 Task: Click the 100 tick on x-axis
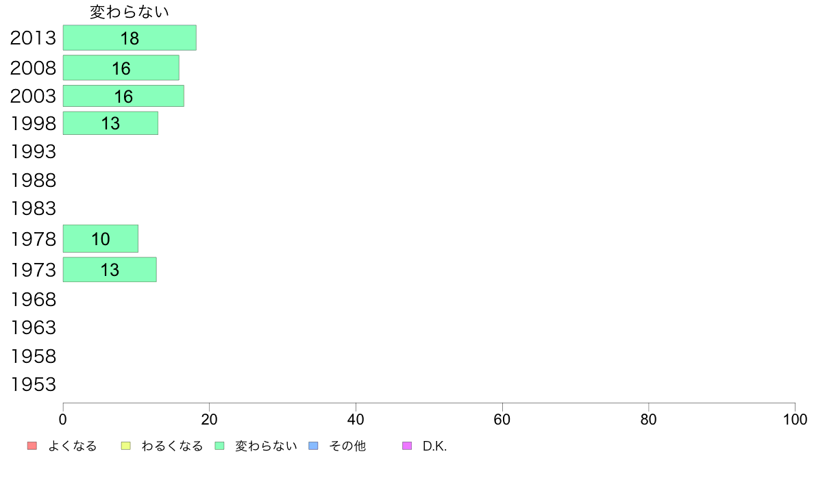pos(795,419)
